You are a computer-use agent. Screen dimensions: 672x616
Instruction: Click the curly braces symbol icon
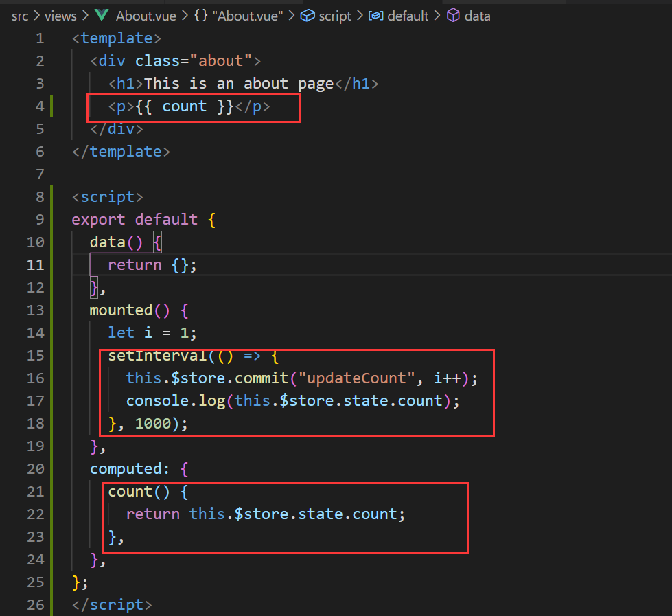[201, 16]
